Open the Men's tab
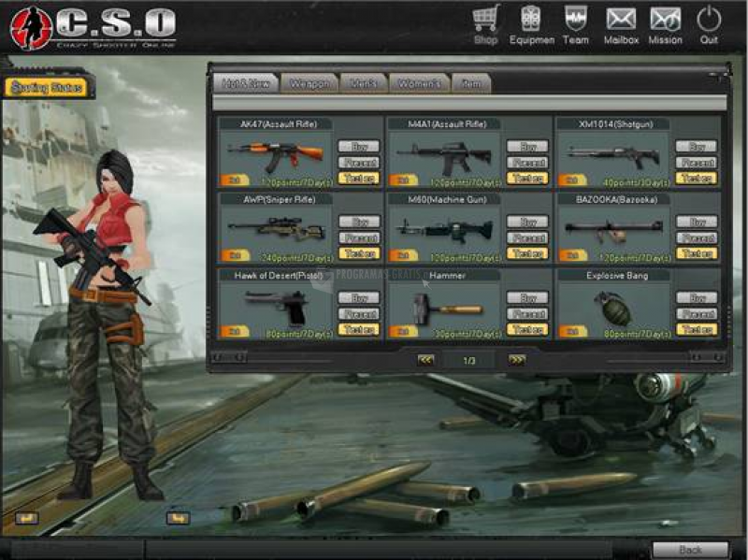Screen dimensions: 748x560 tap(363, 83)
